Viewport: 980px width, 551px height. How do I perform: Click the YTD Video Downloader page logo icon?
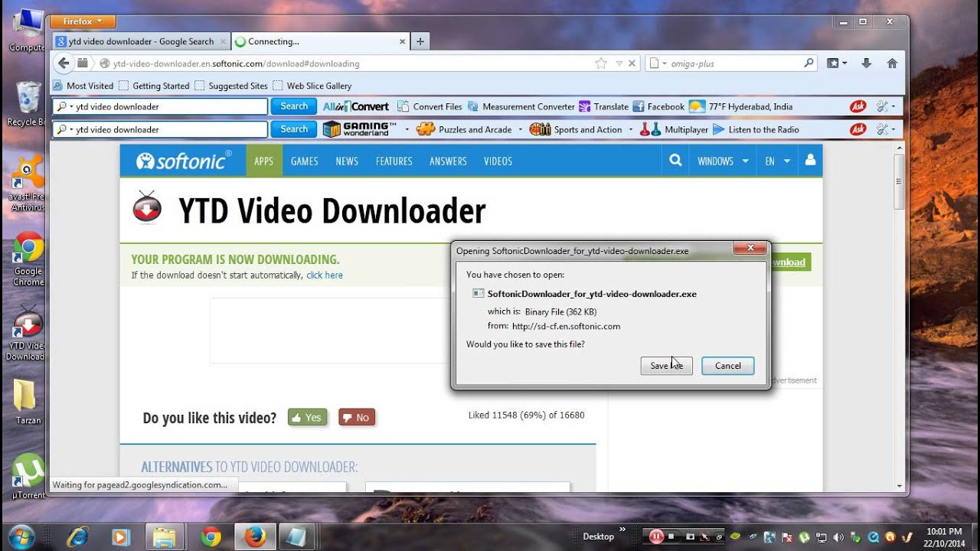coord(147,207)
